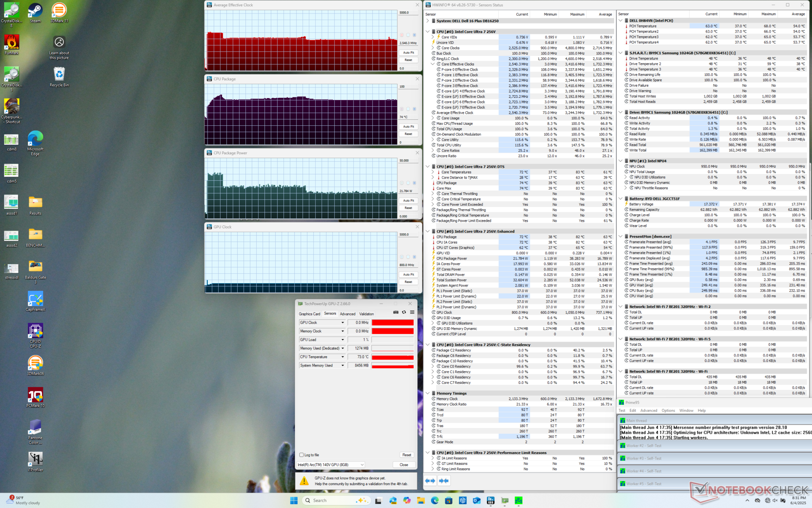Open CPU Temperature sensor dropdown

click(343, 357)
